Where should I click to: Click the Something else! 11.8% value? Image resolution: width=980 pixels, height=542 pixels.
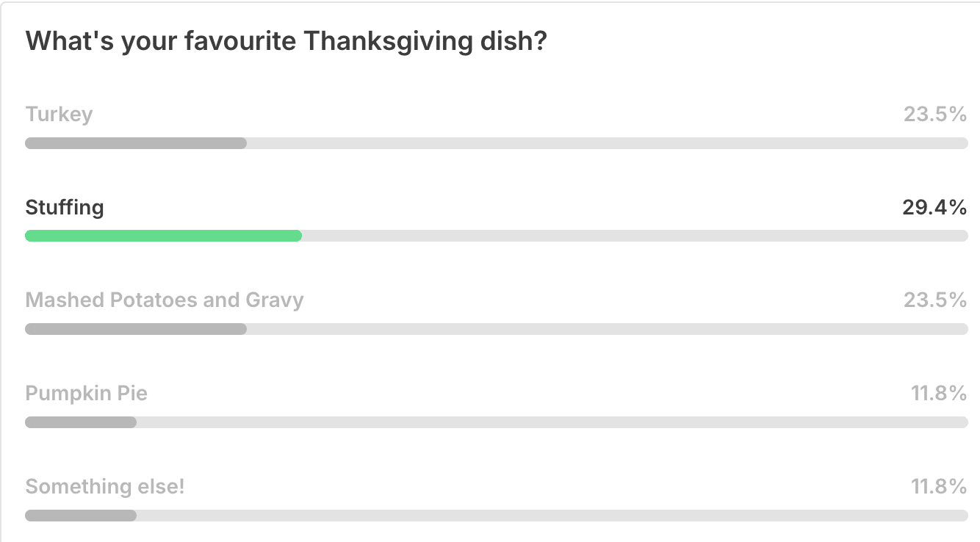coord(939,487)
